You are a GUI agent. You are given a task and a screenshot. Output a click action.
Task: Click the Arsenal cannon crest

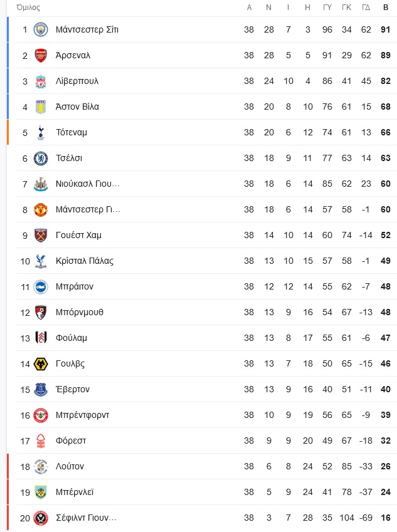click(41, 55)
